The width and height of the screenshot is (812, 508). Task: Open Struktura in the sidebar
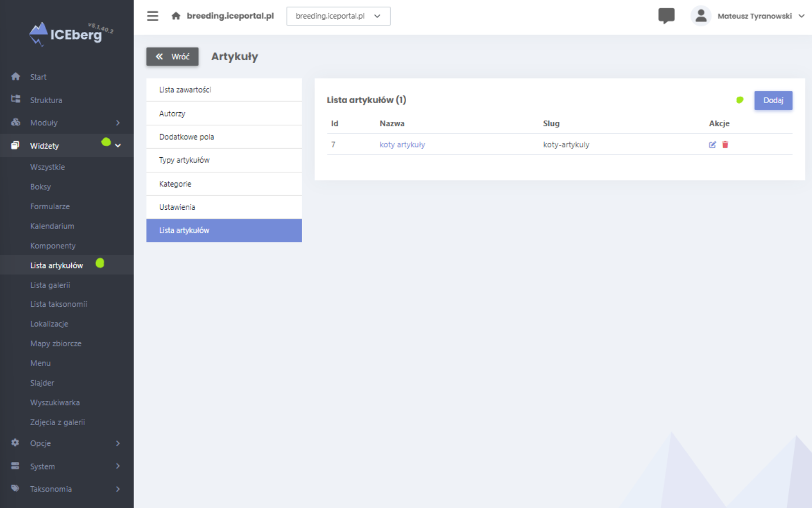point(46,100)
